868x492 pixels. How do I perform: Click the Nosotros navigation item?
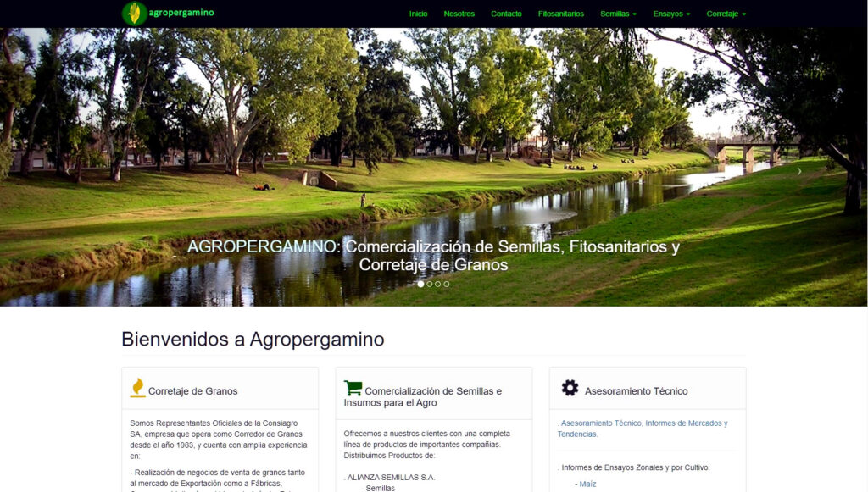point(459,14)
